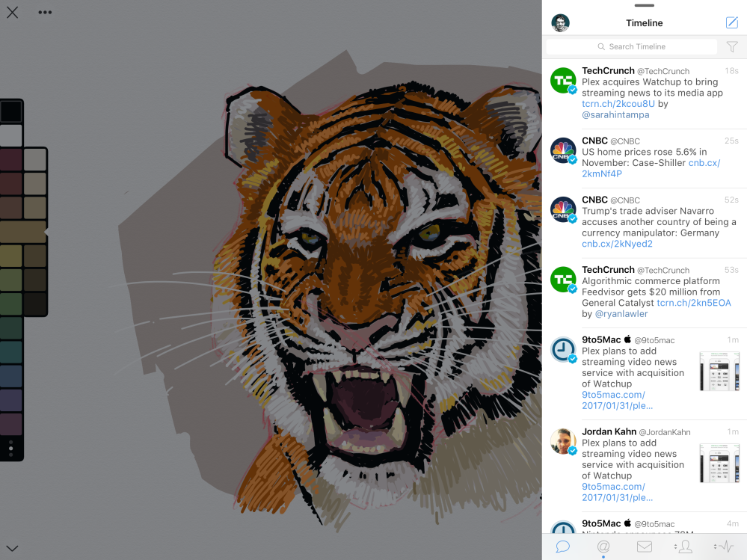Open the tcrn.ch/2kcou8U link
The width and height of the screenshot is (747, 560).
618,104
